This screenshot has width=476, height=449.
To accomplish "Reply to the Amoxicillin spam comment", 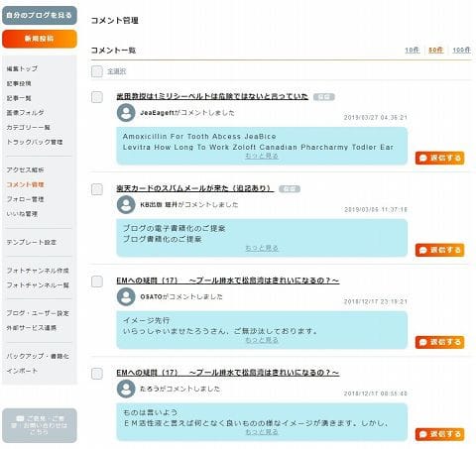I will [x=440, y=158].
